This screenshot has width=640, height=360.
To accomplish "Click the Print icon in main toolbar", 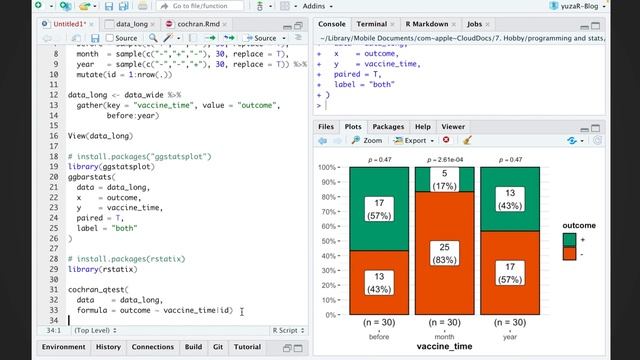I will tap(142, 6).
